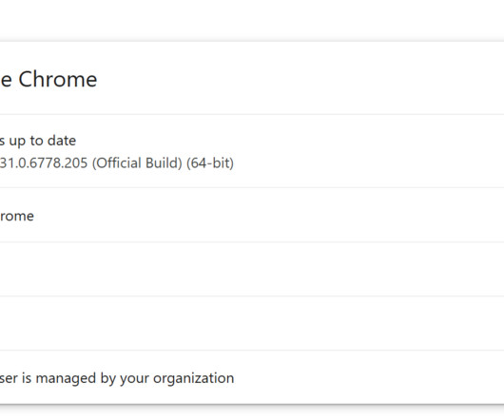Click the word "your" in bottom row
The image size is (504, 420).
pyautogui.click(x=135, y=379)
